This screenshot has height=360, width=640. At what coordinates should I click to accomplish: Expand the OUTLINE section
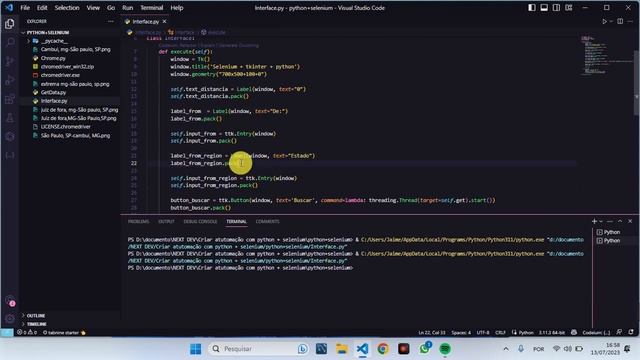point(36,316)
